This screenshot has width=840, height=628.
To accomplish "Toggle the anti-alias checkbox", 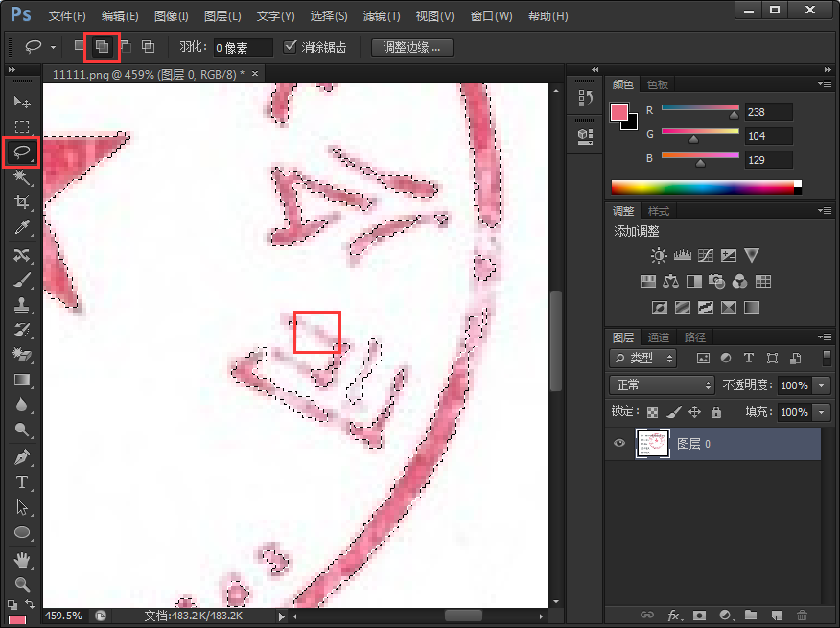I will click(290, 47).
